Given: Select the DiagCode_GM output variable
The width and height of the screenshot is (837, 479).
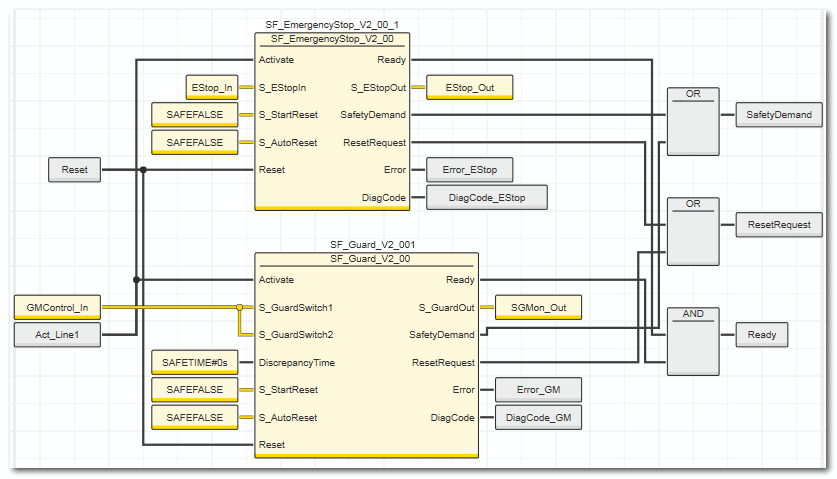Looking at the screenshot, I should 538,418.
